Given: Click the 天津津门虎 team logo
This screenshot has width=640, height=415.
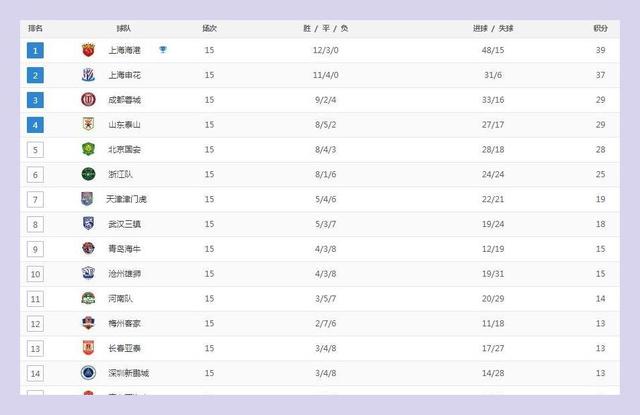Looking at the screenshot, I should coord(87,199).
